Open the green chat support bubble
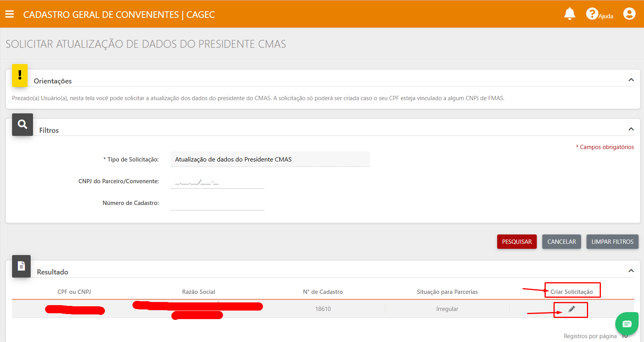Image resolution: width=644 pixels, height=342 pixels. coord(627,324)
